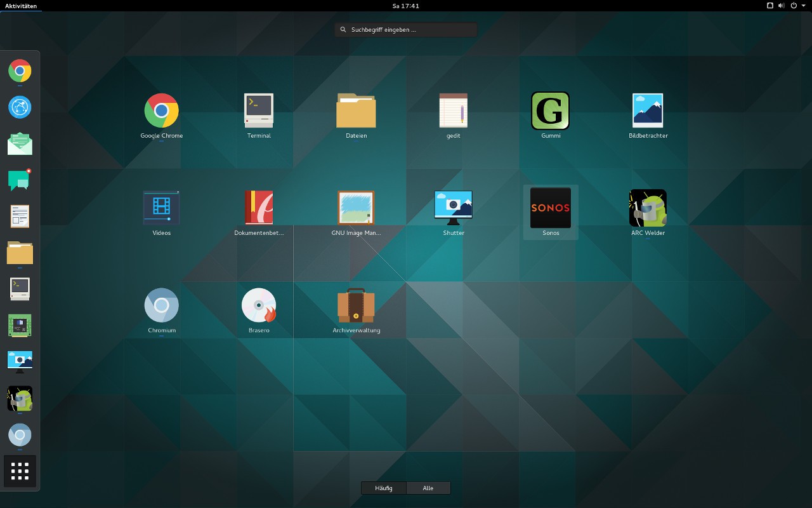The width and height of the screenshot is (812, 508).
Task: Click the Chrome icon in the dock
Action: tap(20, 70)
